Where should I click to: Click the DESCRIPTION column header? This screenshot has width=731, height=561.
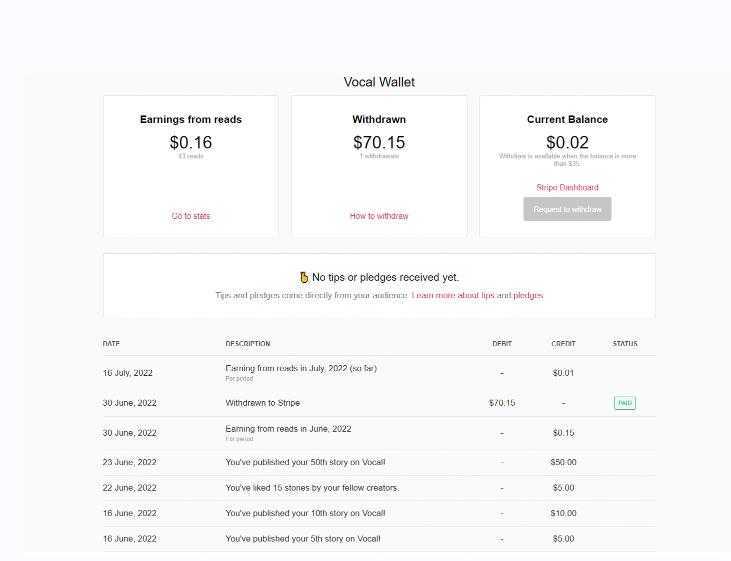248,344
